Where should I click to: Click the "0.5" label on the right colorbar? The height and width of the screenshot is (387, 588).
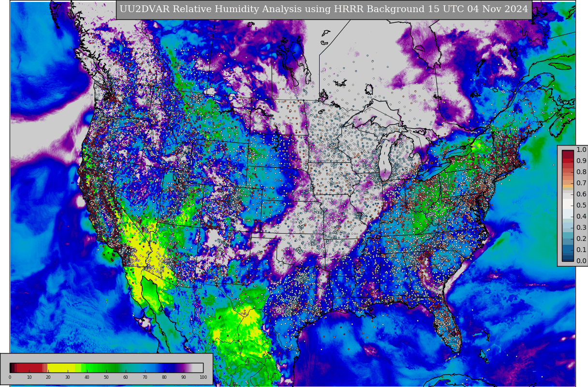[581, 205]
